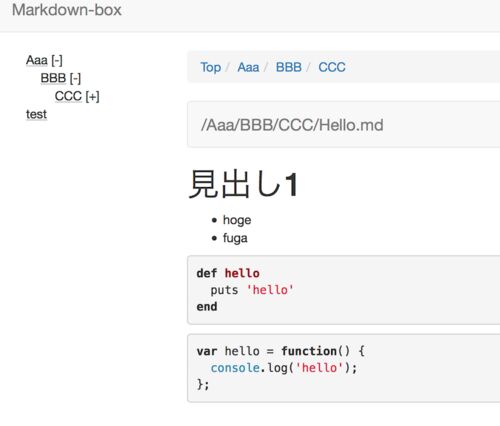Click the Markdown-box brand title
The height and width of the screenshot is (426, 500).
click(x=67, y=10)
